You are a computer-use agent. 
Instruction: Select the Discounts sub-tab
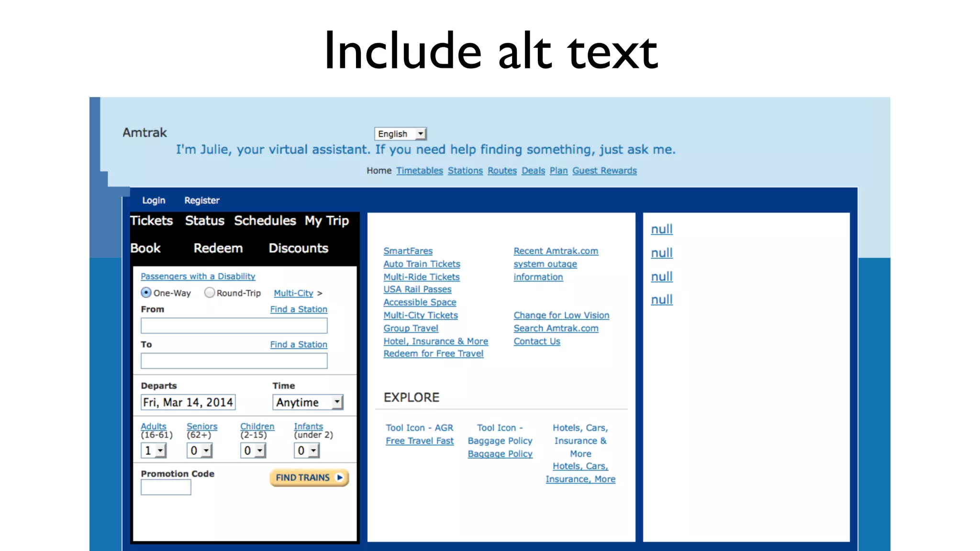pos(299,248)
